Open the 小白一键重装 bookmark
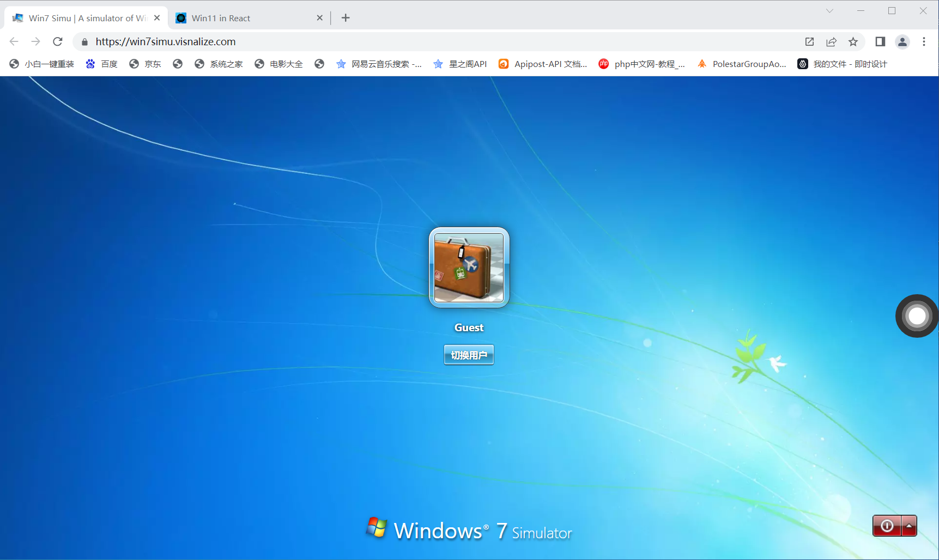Viewport: 939px width, 560px height. (x=41, y=64)
